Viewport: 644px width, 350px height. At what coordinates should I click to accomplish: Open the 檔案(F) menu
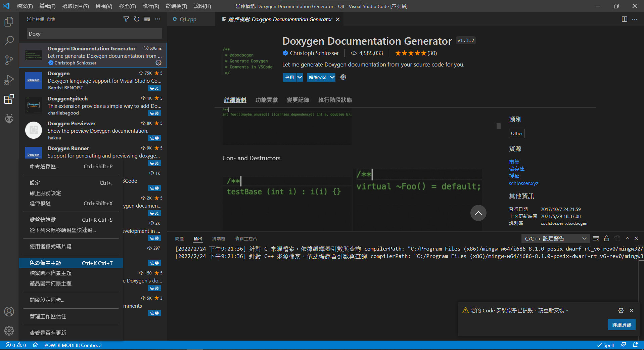[x=25, y=6]
